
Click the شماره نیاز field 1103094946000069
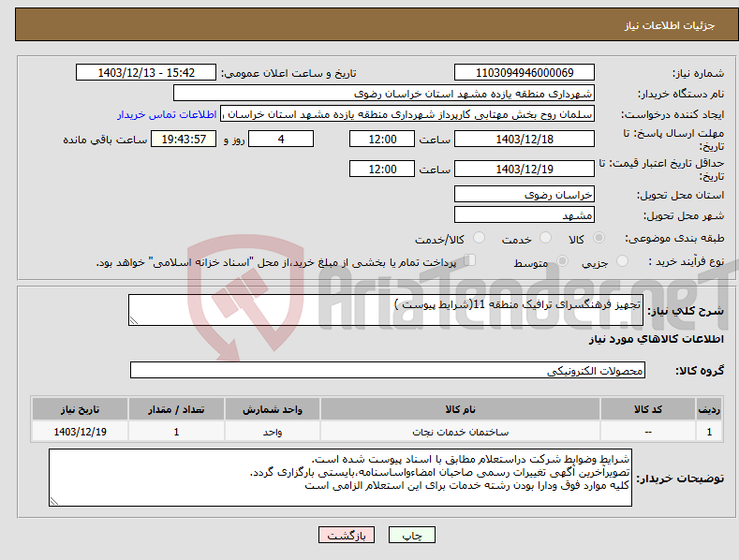[x=525, y=73]
